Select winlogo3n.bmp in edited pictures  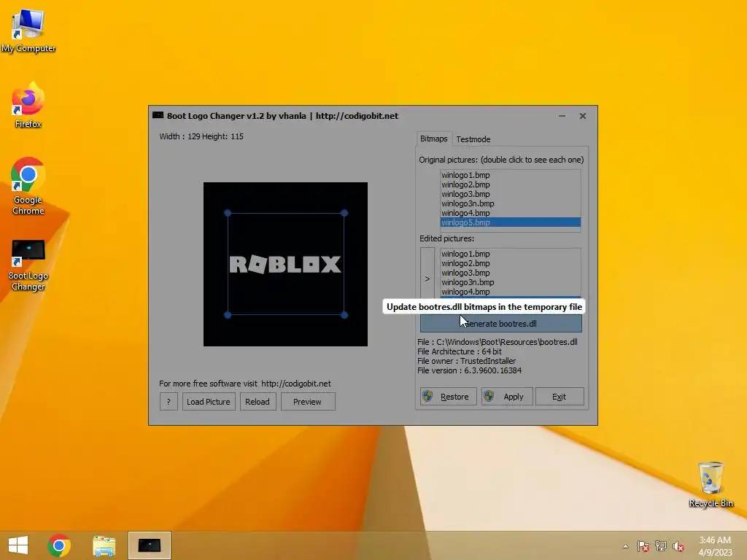(510, 282)
